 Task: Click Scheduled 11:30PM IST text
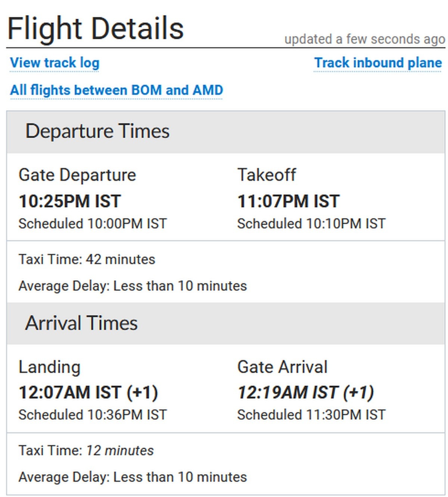[x=311, y=415]
